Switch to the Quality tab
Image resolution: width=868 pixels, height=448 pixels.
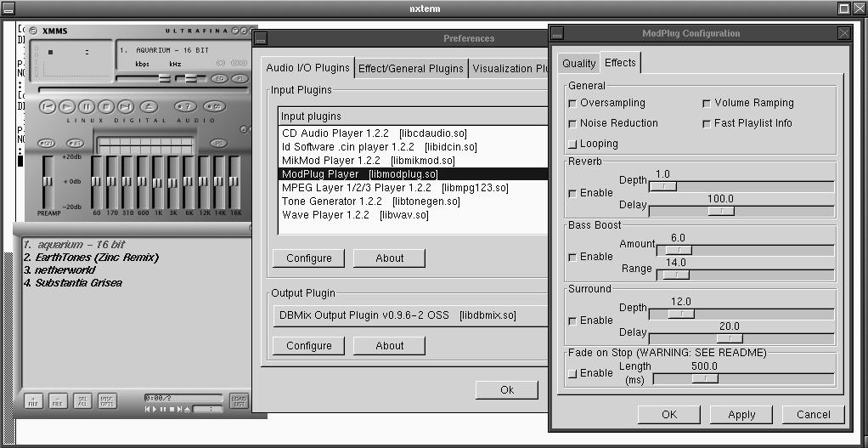tap(579, 63)
